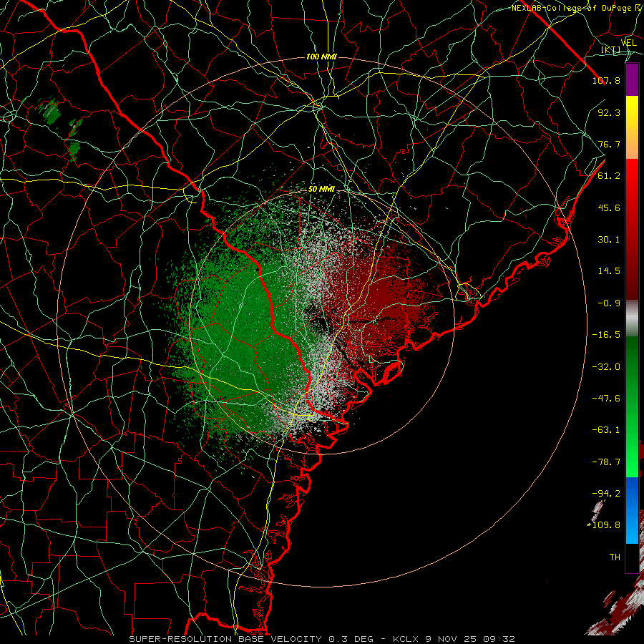Click the Super-Resolution Base Velocity caption at bottom
Screen dimensions: 644x644
[x=322, y=639]
